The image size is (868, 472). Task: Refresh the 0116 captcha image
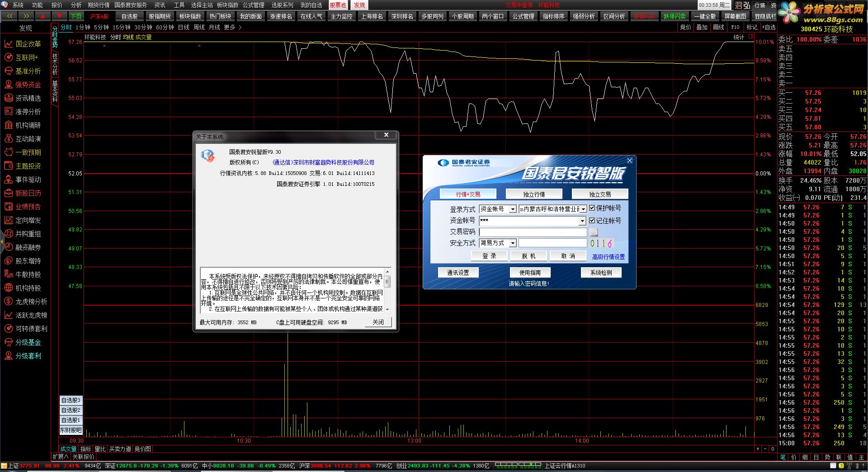[601, 243]
